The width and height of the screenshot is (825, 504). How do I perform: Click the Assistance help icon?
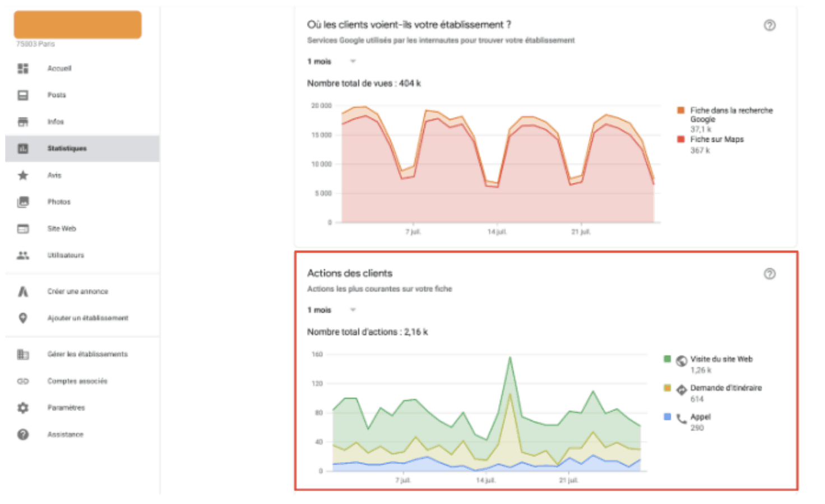[23, 435]
